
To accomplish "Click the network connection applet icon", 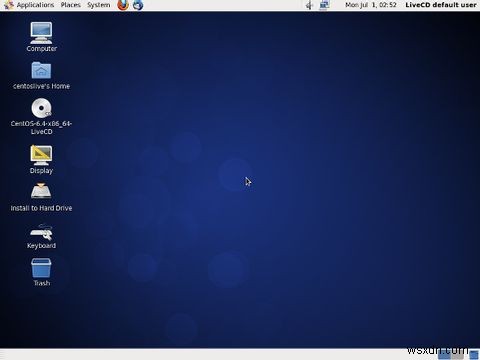I will click(324, 5).
